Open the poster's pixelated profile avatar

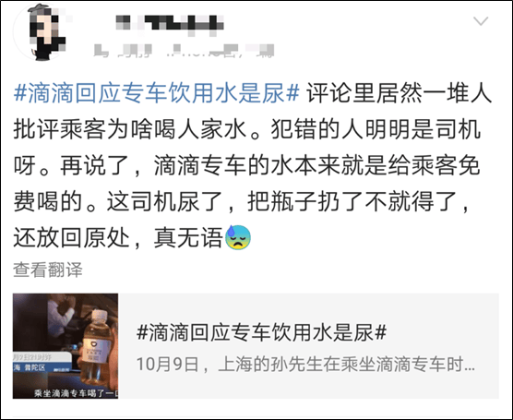41,31
